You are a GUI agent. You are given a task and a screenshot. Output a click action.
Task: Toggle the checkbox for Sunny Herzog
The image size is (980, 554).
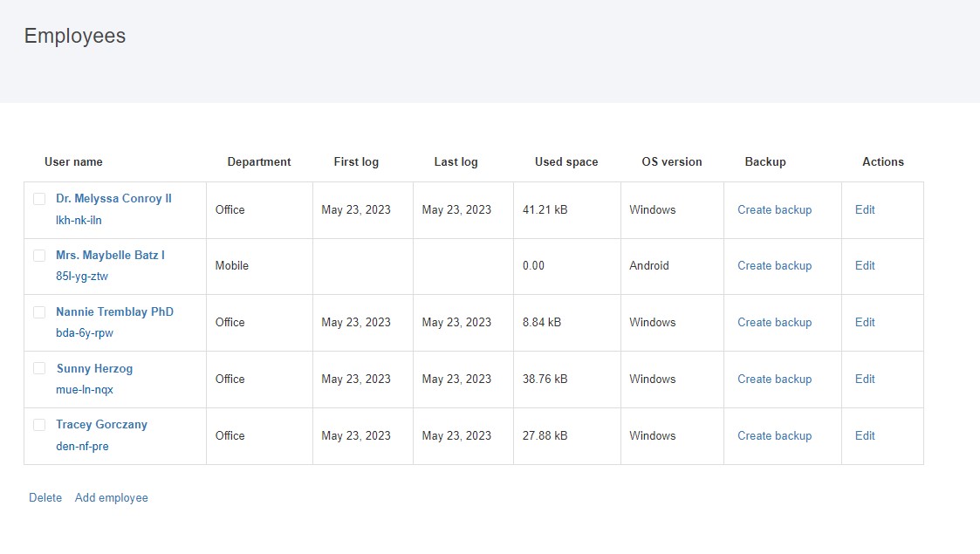tap(39, 368)
